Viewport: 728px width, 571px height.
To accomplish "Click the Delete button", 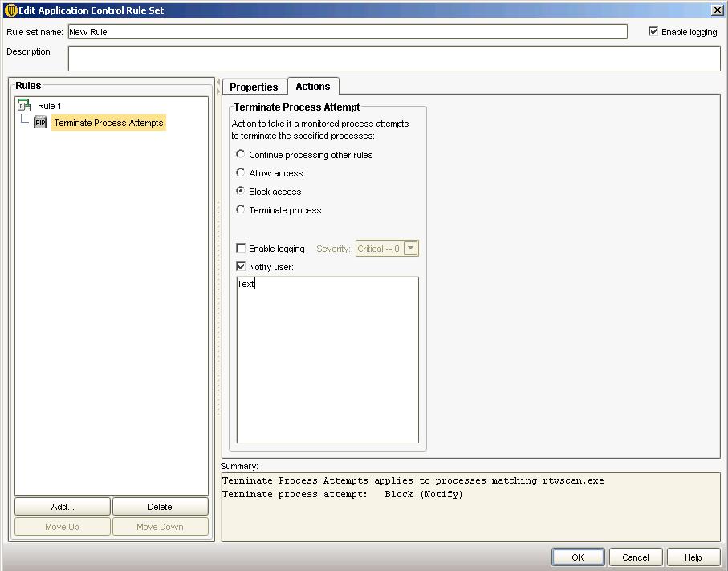I will (160, 507).
